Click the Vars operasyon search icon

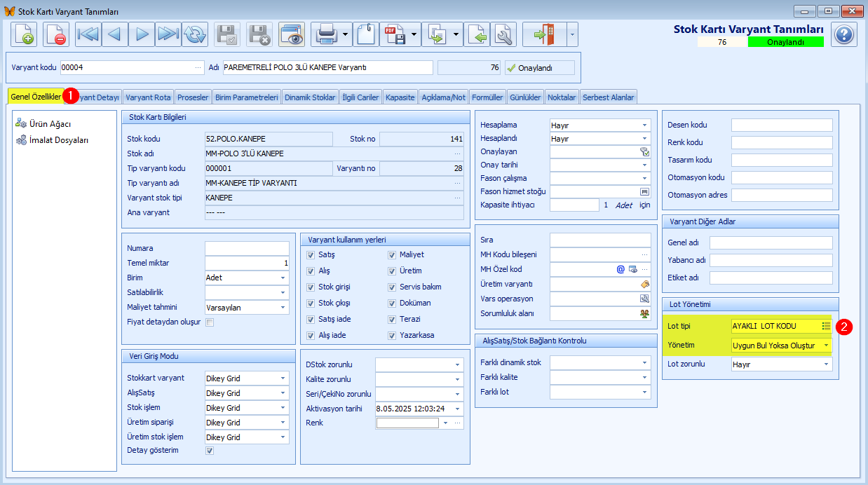644,299
